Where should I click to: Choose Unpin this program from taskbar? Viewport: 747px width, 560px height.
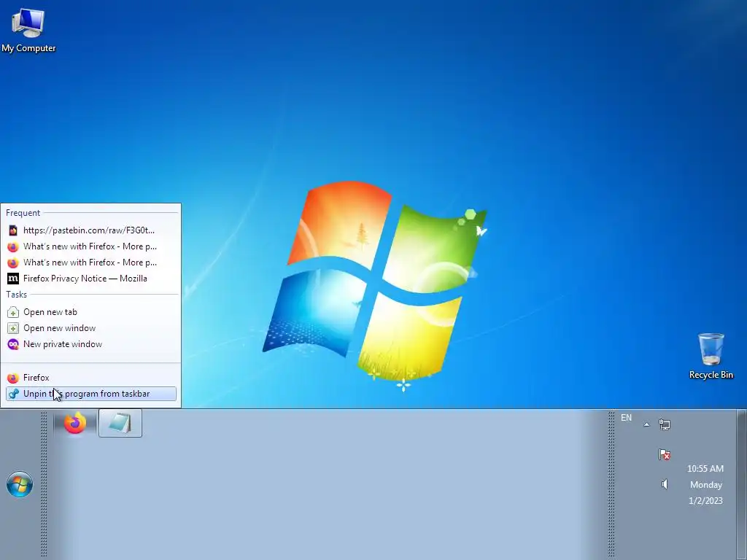(91, 394)
